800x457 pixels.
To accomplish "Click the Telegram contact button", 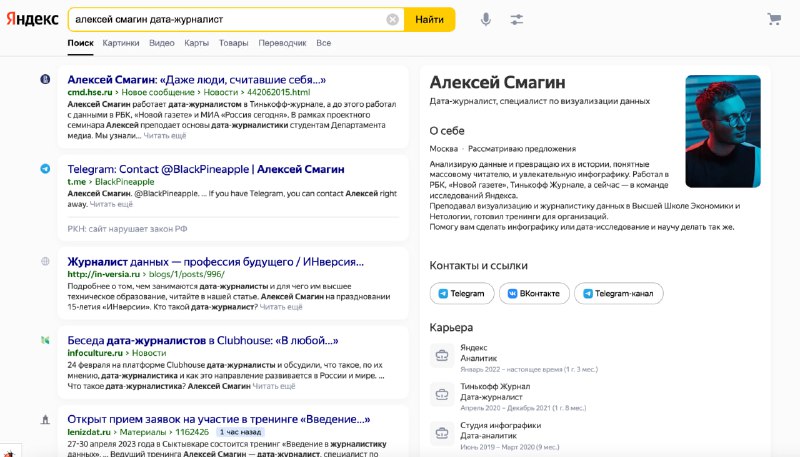I will (x=462, y=293).
